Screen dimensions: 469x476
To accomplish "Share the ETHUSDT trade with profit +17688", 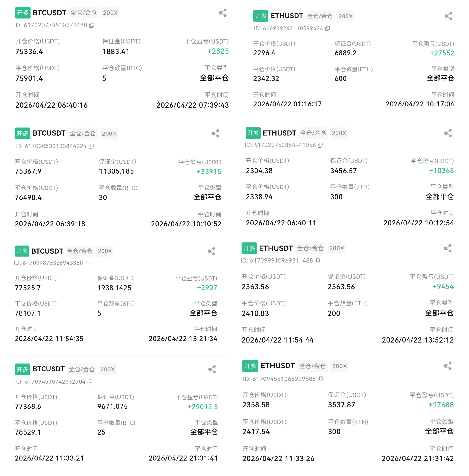I will pyautogui.click(x=448, y=366).
